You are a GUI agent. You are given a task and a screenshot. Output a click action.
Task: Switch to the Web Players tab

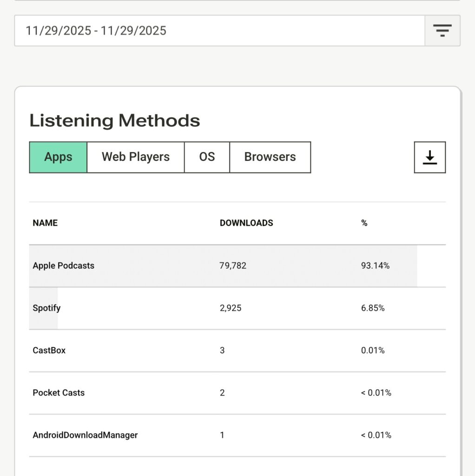(x=135, y=157)
